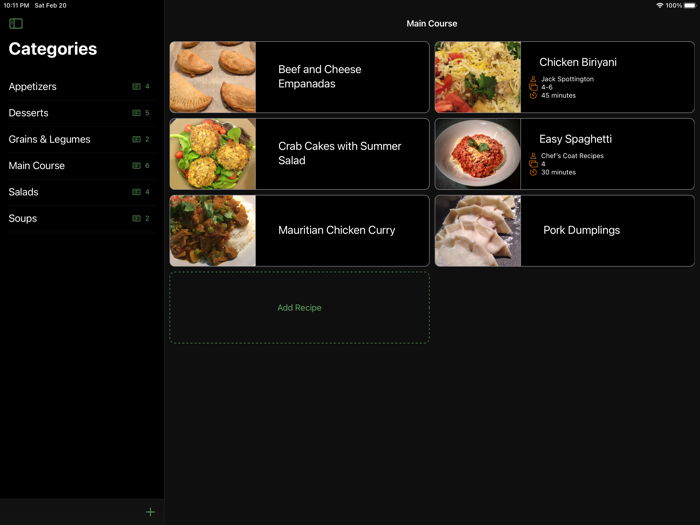Toggle the sidebar panel icon

point(16,23)
